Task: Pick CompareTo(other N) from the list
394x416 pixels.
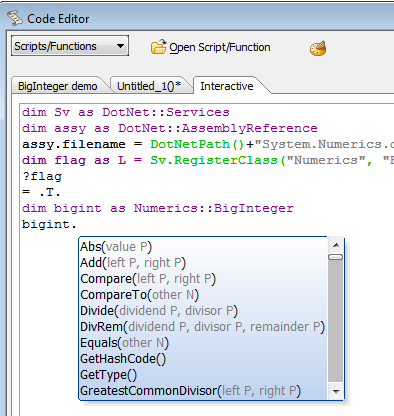Action: [203, 295]
